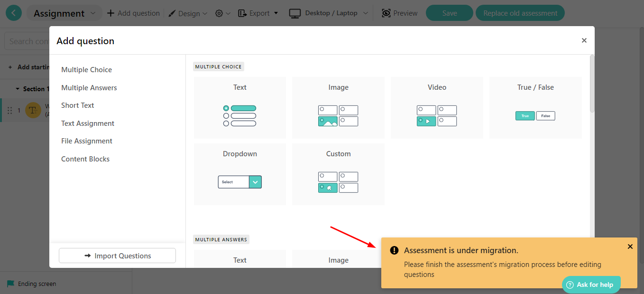Viewport: 644px width, 294px height.
Task: Click the Import Questions button
Action: coord(117,256)
